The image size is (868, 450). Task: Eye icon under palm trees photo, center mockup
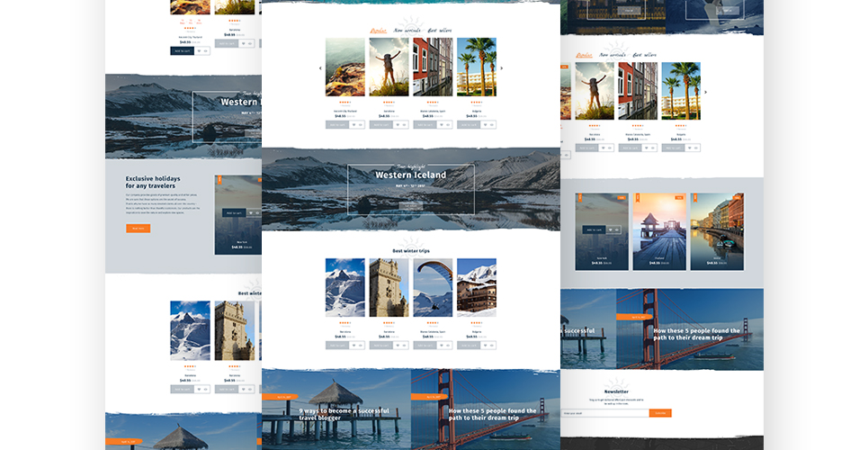492,125
